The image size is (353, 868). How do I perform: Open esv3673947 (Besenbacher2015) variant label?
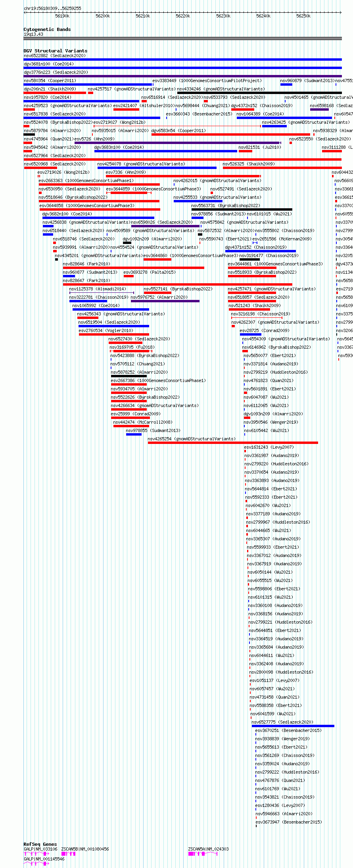tap(289, 822)
